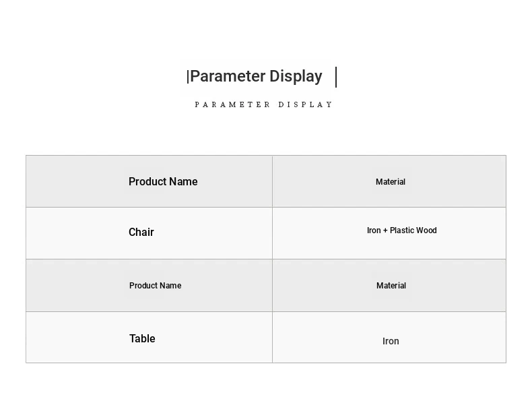
Task: Select the "Table" product cell
Action: [x=142, y=338]
